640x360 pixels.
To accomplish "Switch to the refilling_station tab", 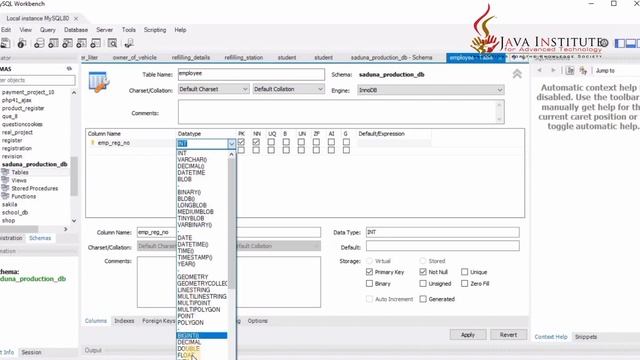I will (x=244, y=58).
